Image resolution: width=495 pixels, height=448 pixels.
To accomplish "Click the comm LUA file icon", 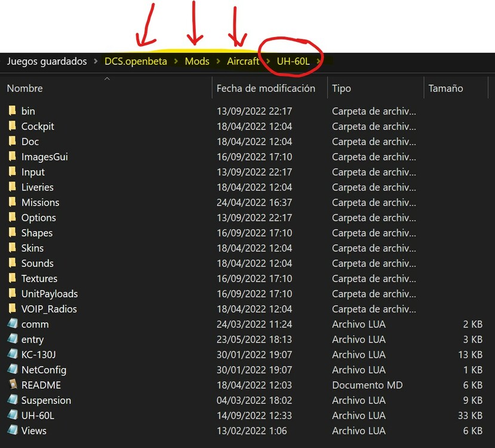I will click(13, 324).
